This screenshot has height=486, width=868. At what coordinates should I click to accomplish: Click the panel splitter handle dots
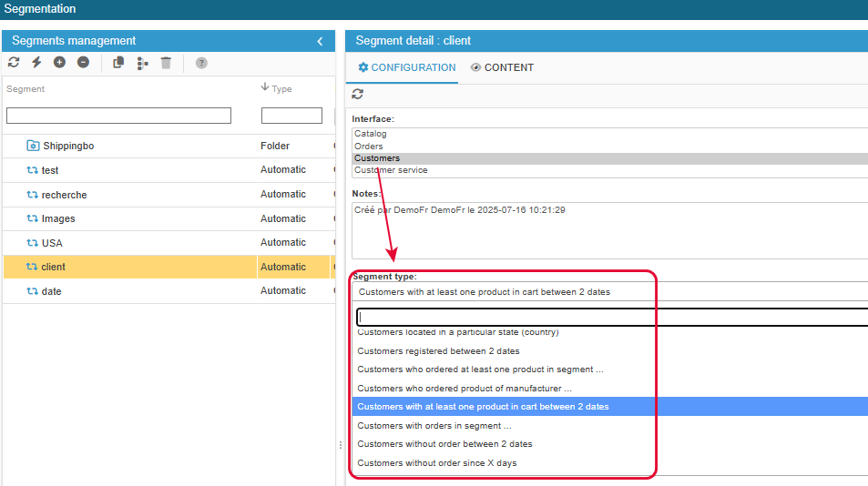[x=340, y=444]
